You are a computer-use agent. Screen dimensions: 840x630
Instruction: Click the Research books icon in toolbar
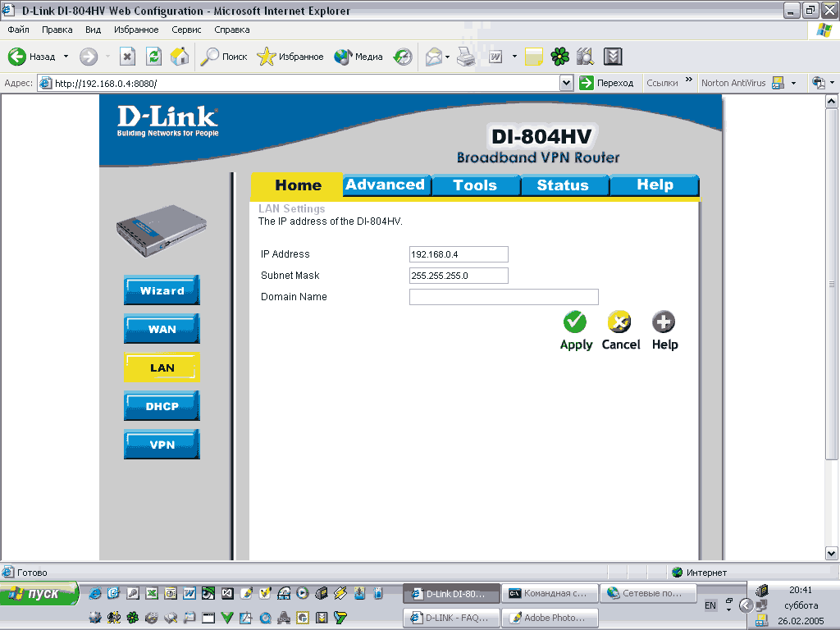(586, 57)
